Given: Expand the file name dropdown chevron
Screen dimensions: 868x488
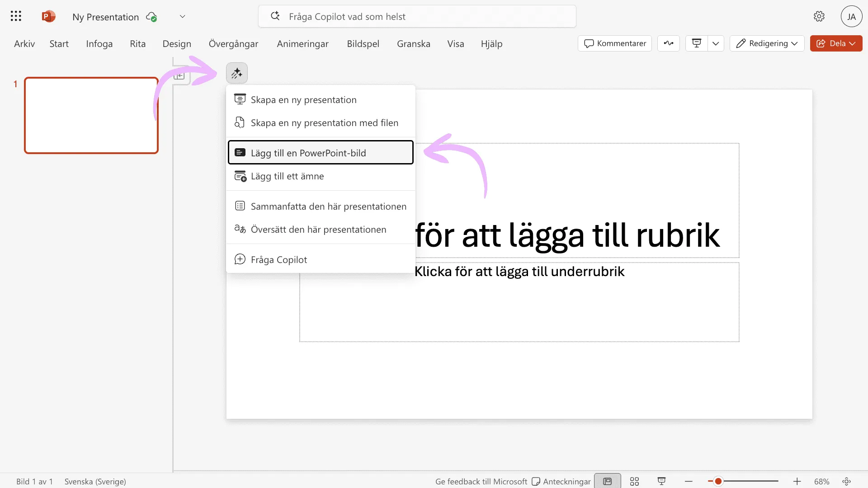Looking at the screenshot, I should tap(182, 16).
